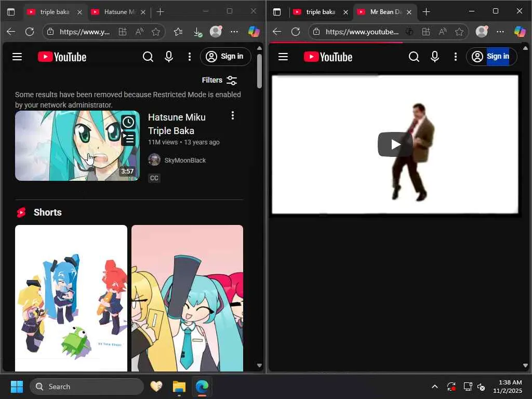Open Copilot in left browser window
The height and width of the screenshot is (399, 532).
click(x=254, y=32)
